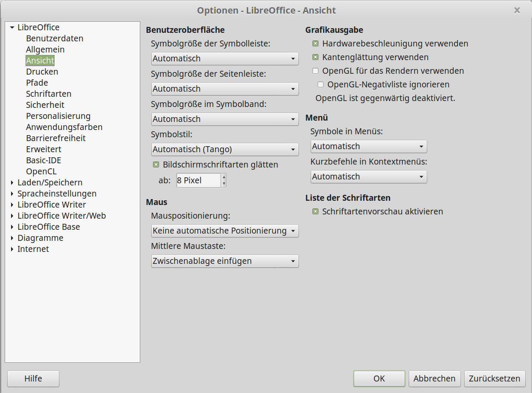
Task: Open the Symbole in Menüs dropdown
Action: click(x=369, y=146)
